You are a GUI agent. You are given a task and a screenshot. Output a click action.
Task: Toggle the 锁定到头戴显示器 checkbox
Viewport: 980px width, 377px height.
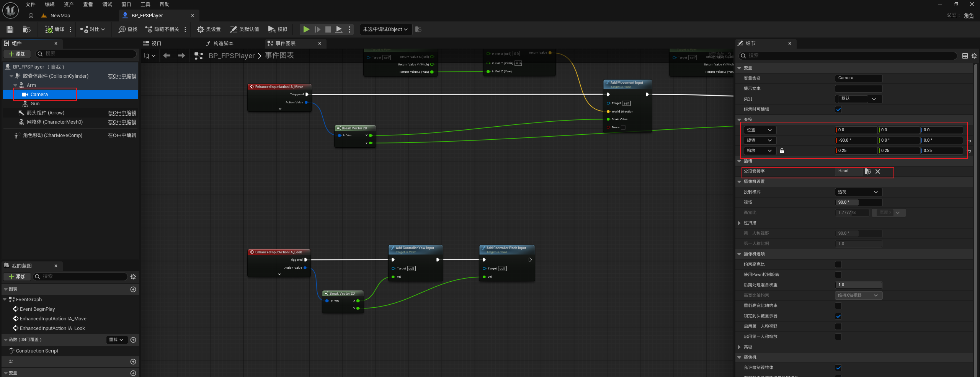[x=838, y=316]
